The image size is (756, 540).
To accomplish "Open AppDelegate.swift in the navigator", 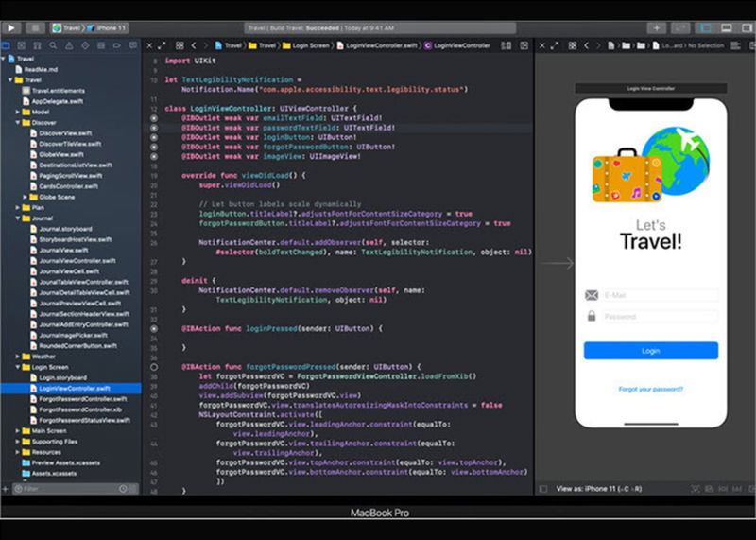I will [53, 101].
